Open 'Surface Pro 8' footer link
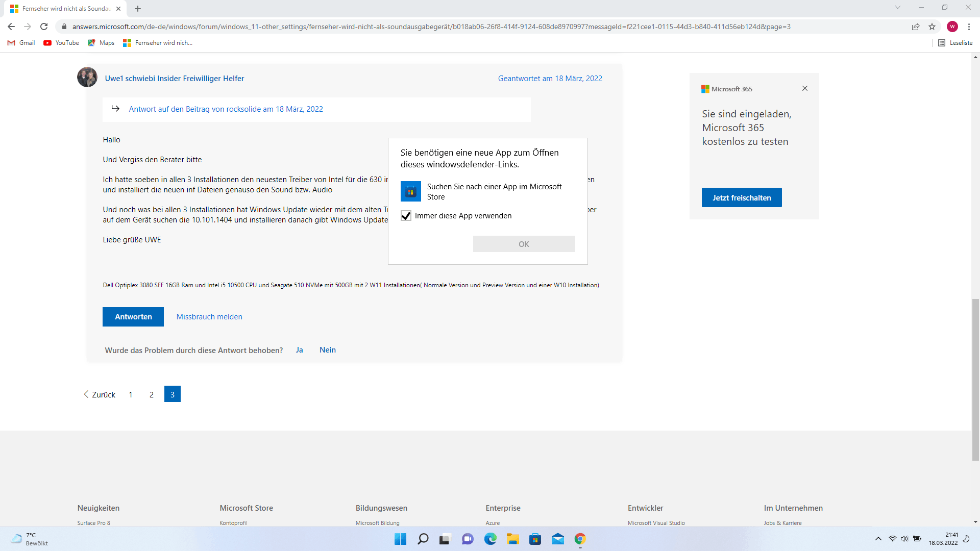 pos(94,523)
